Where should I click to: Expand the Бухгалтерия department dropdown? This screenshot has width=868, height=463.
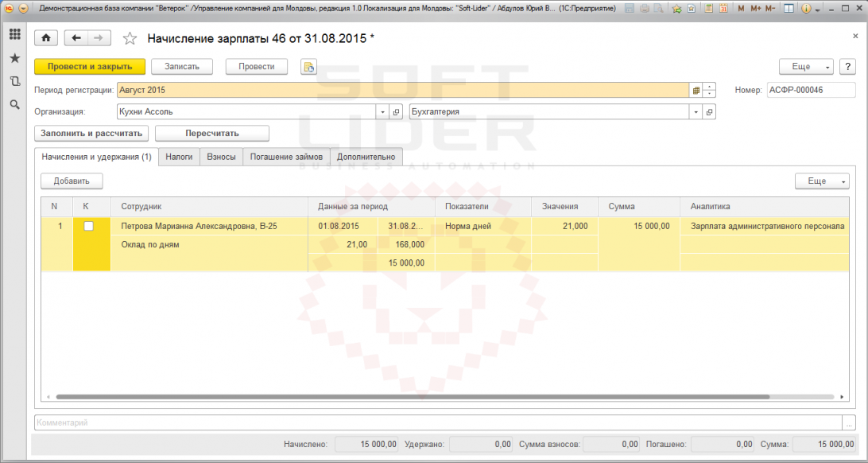696,112
